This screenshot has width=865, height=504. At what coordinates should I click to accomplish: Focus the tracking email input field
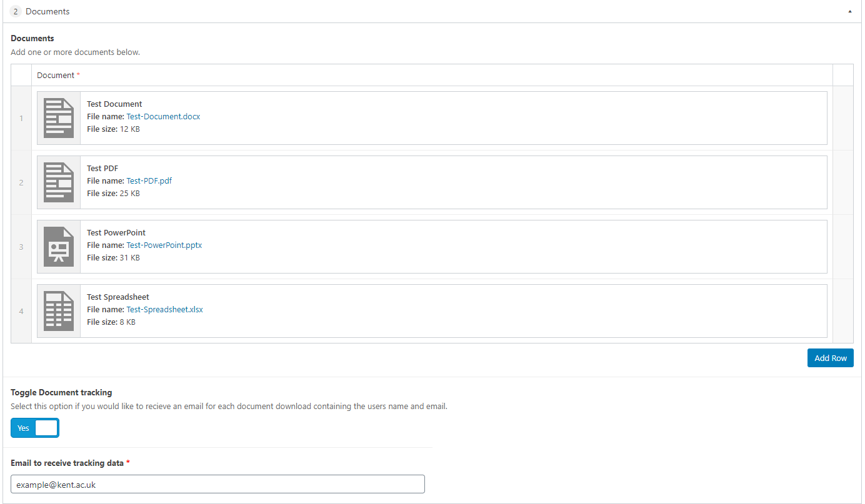click(217, 484)
